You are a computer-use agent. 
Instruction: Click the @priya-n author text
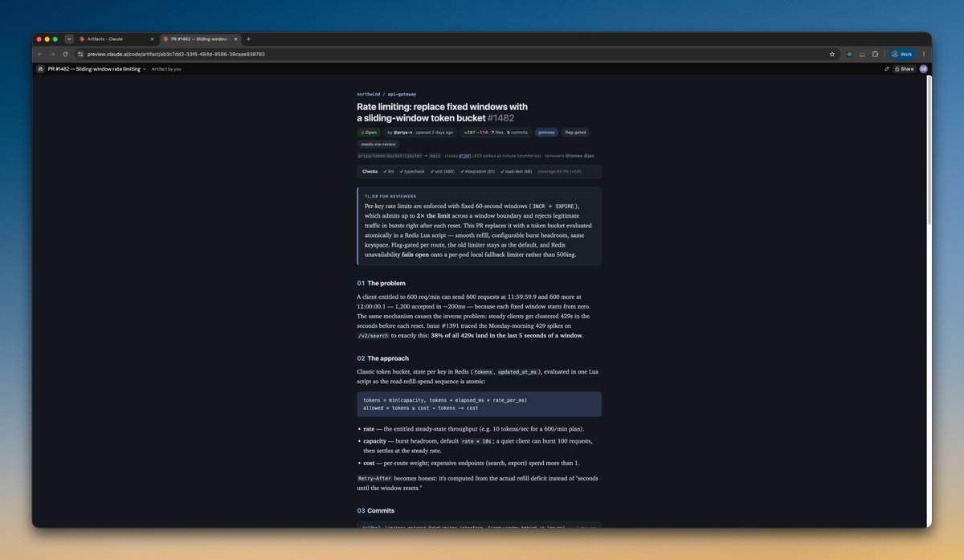(x=404, y=132)
